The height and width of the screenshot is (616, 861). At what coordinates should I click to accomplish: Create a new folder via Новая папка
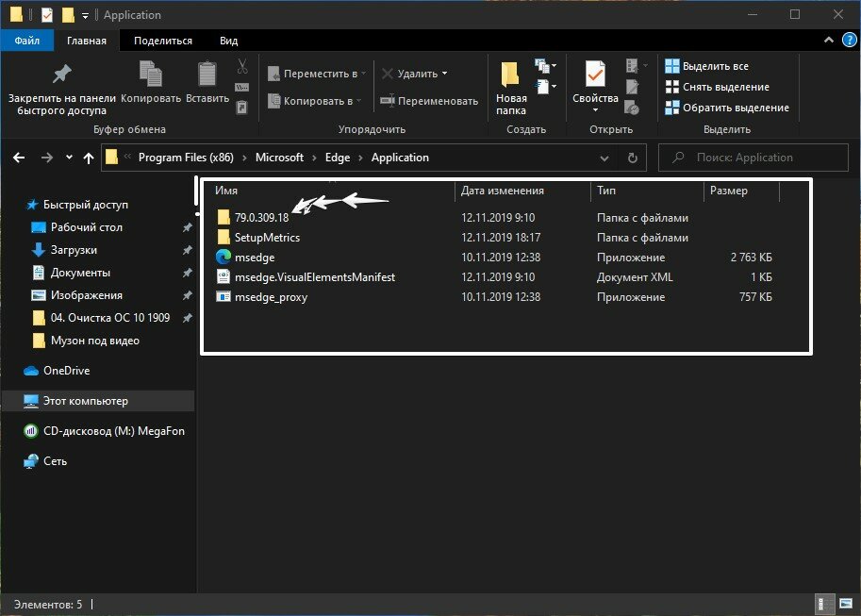point(511,88)
